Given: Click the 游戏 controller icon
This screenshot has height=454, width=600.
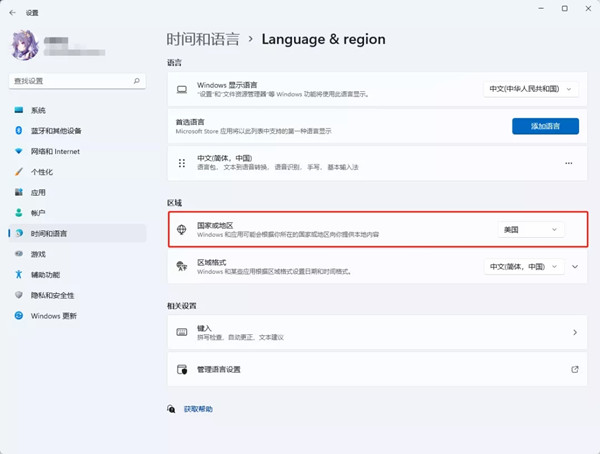Looking at the screenshot, I should pyautogui.click(x=18, y=254).
